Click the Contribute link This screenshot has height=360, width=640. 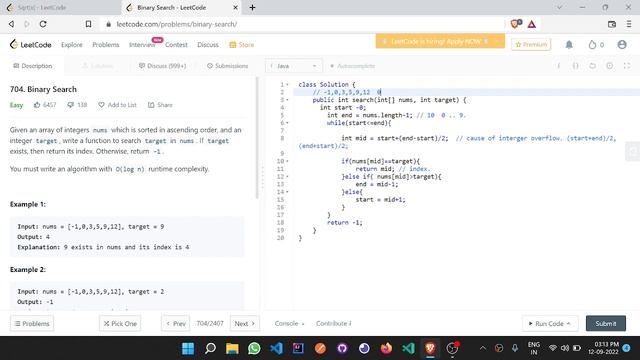(333, 323)
